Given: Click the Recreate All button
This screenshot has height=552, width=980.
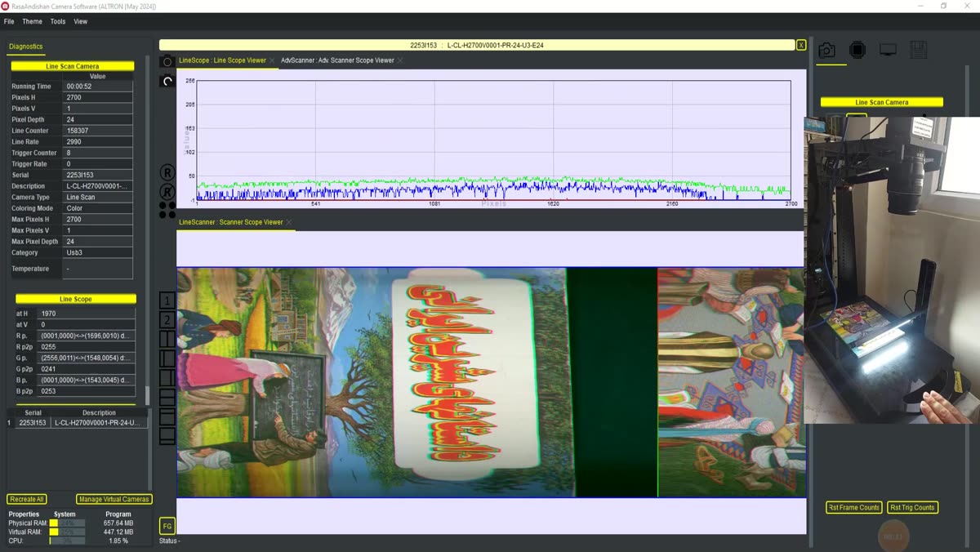Looking at the screenshot, I should coord(27,499).
